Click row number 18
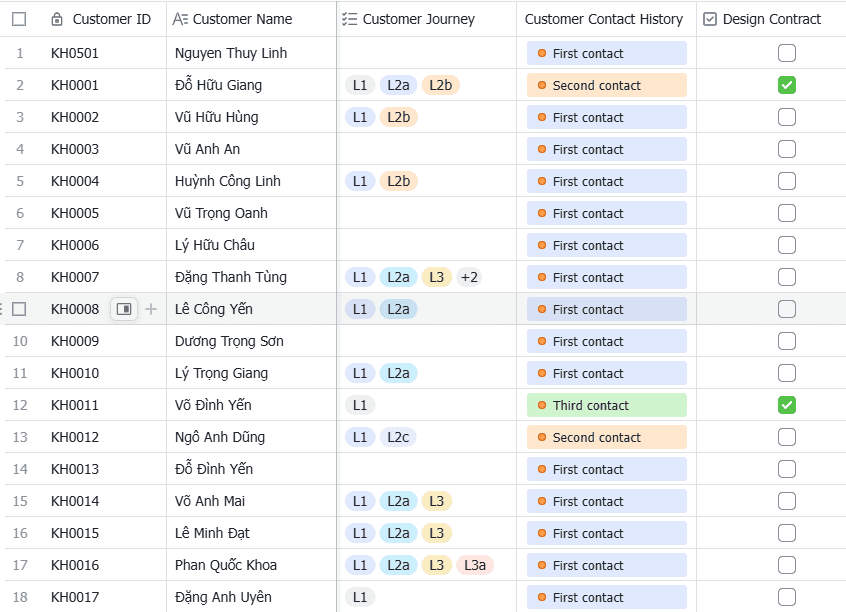 coord(20,597)
